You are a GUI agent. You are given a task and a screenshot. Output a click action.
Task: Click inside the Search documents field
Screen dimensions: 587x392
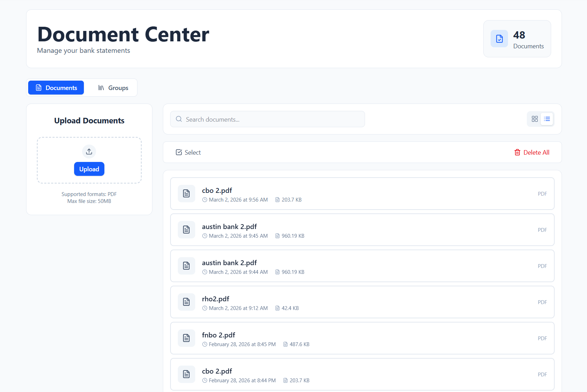pyautogui.click(x=267, y=119)
